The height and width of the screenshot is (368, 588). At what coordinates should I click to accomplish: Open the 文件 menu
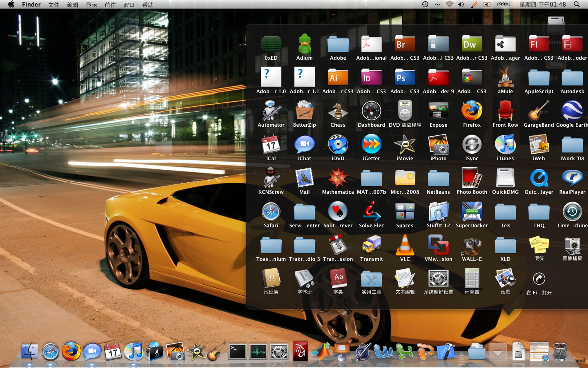(53, 4)
